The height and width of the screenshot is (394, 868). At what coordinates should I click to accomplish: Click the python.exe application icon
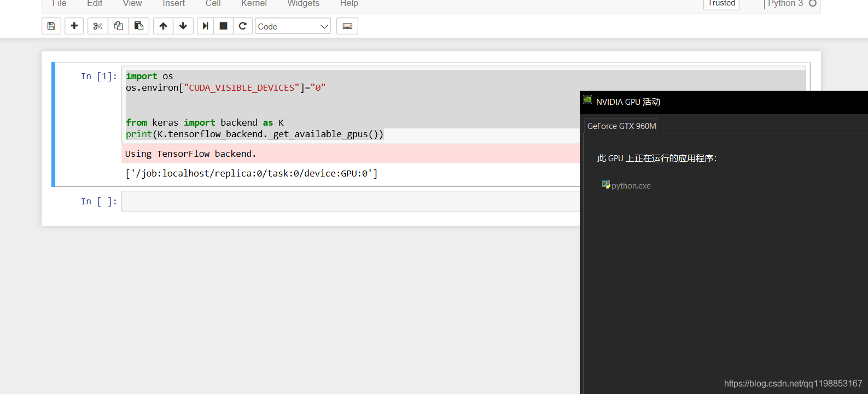click(606, 185)
